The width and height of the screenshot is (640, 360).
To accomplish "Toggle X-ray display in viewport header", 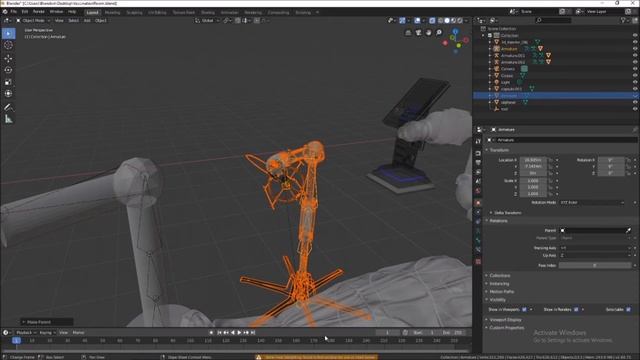I will 432,20.
